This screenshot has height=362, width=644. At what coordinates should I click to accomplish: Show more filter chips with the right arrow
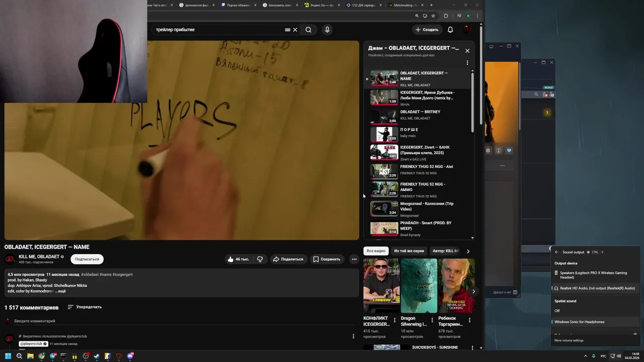pyautogui.click(x=468, y=251)
